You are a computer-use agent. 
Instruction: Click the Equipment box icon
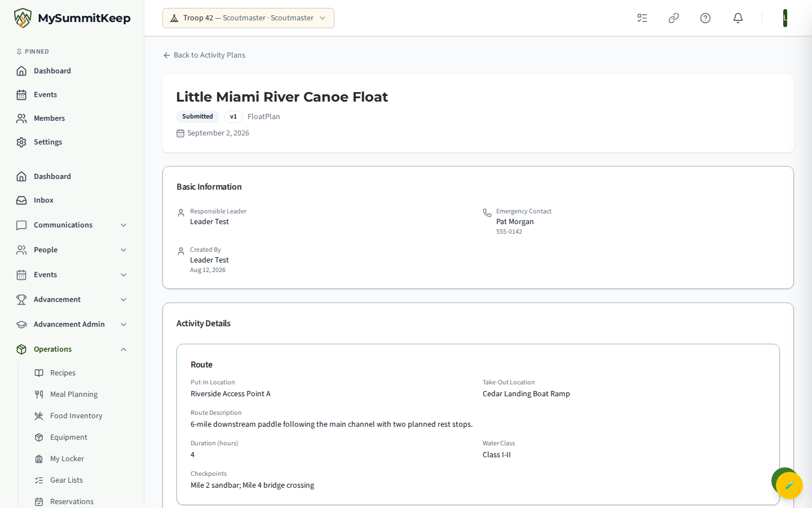tap(39, 437)
